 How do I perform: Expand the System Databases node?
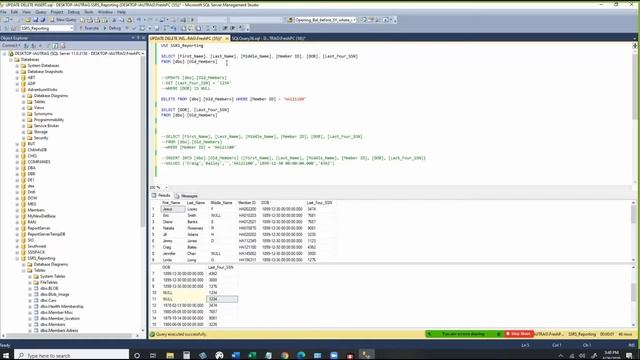[17, 66]
